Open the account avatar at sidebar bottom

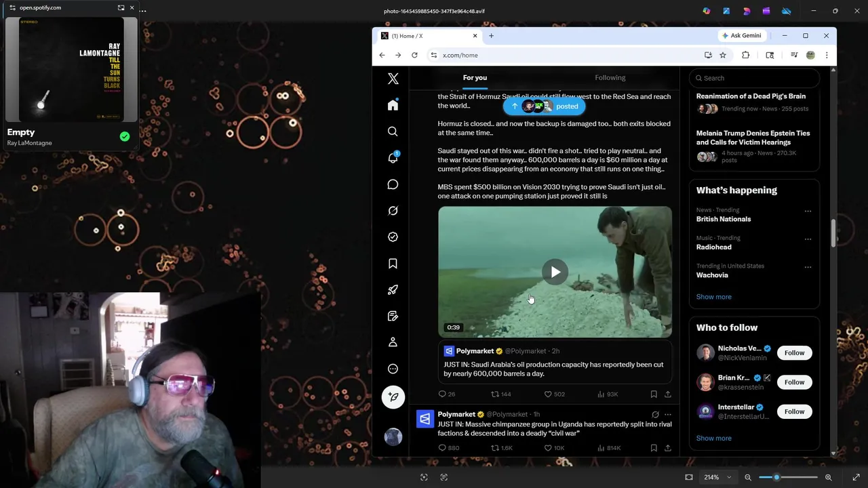[393, 437]
